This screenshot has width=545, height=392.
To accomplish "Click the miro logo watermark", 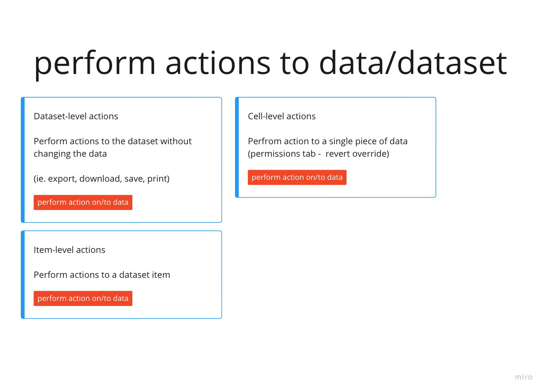I will [523, 377].
